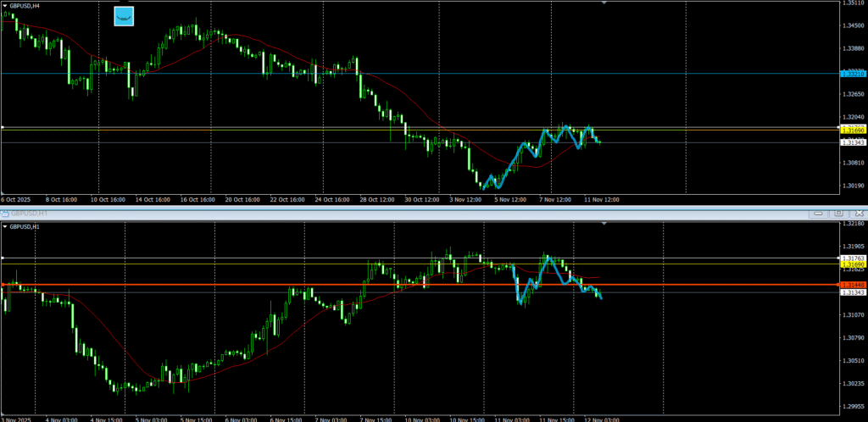Open the GBPUSD,H4 chart label dropdown arrow

pyautogui.click(x=5, y=6)
